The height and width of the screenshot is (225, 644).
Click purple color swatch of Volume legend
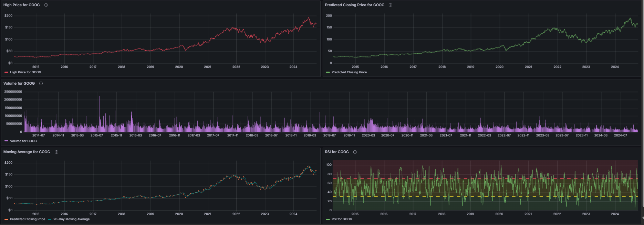[7, 141]
